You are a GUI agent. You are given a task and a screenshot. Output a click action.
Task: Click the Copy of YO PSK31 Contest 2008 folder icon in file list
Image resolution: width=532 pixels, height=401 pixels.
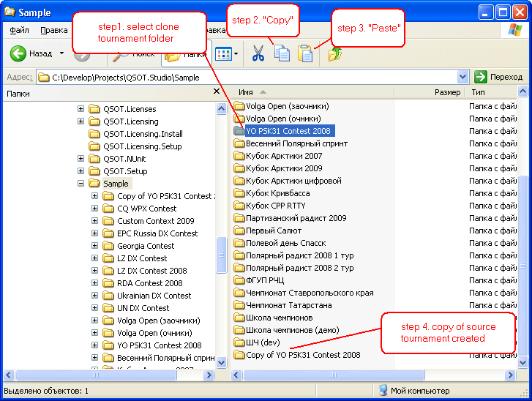click(239, 355)
